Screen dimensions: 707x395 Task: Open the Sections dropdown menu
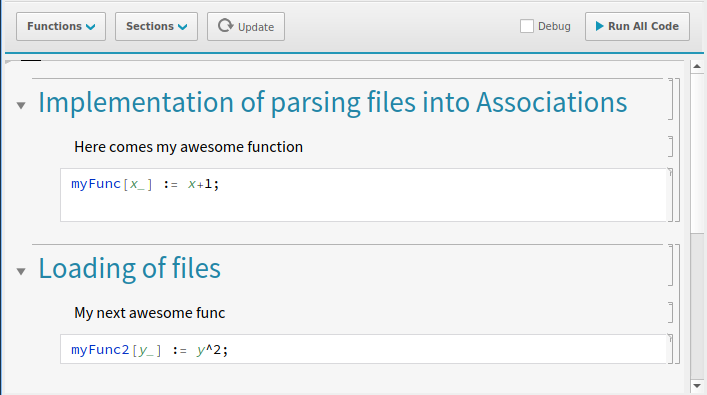pos(156,27)
